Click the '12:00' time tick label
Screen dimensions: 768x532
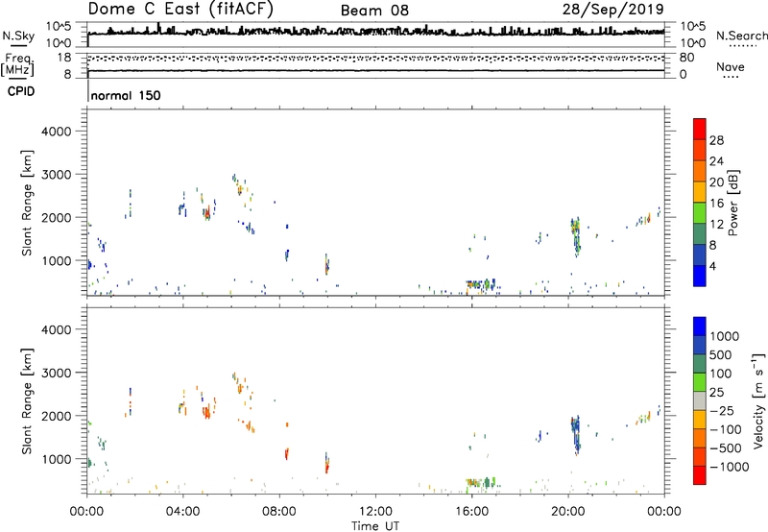click(x=375, y=512)
